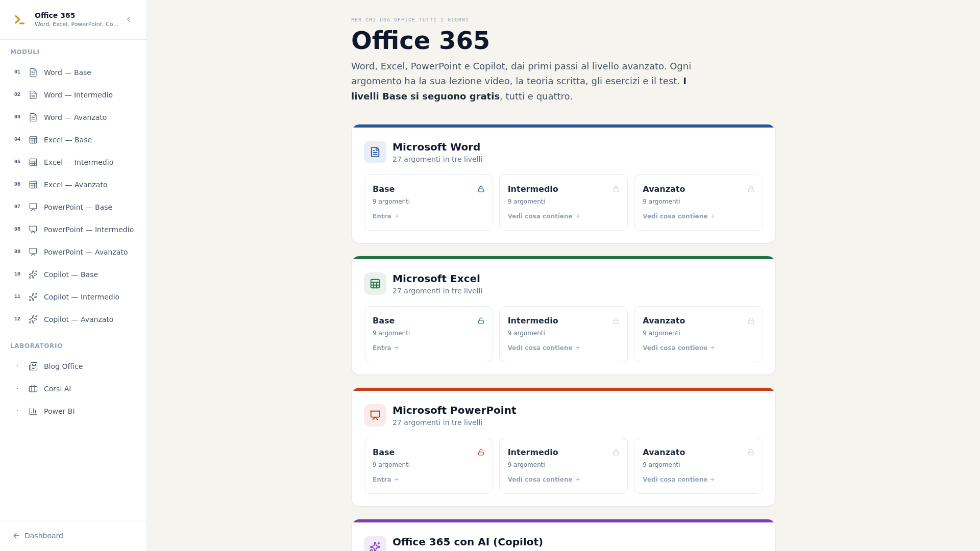
Task: Click the lock icon on Word Intermedio card
Action: 616,189
